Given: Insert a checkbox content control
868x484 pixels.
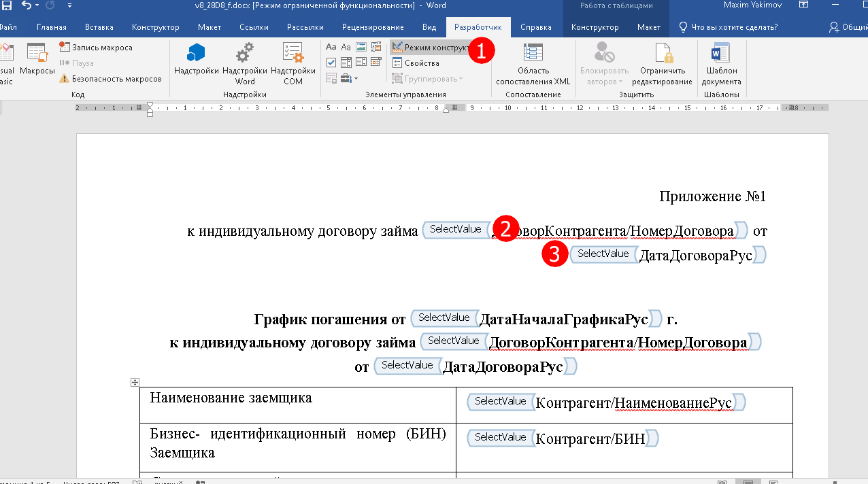Looking at the screenshot, I should [x=331, y=63].
